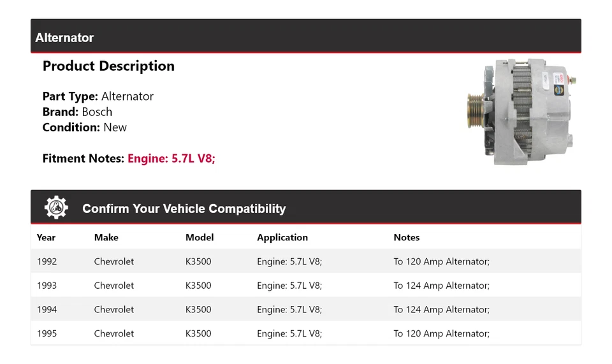Click the Notes column header
The width and height of the screenshot is (612, 364).
(406, 237)
